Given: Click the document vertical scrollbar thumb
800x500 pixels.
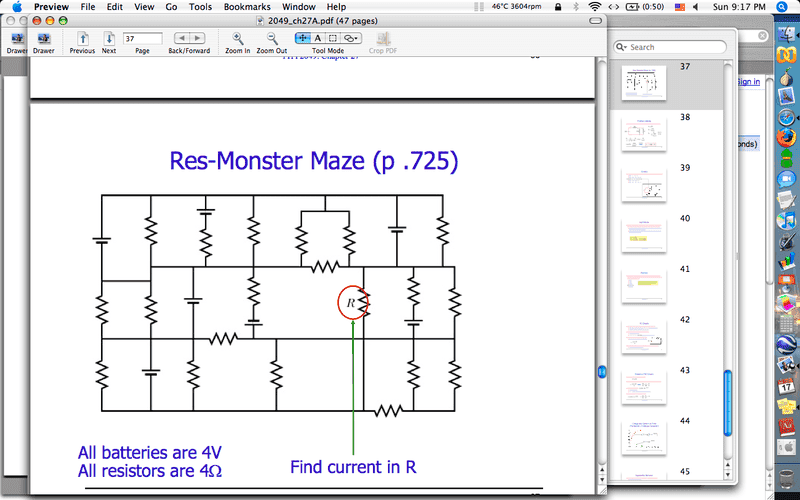Looking at the screenshot, I should (x=602, y=372).
